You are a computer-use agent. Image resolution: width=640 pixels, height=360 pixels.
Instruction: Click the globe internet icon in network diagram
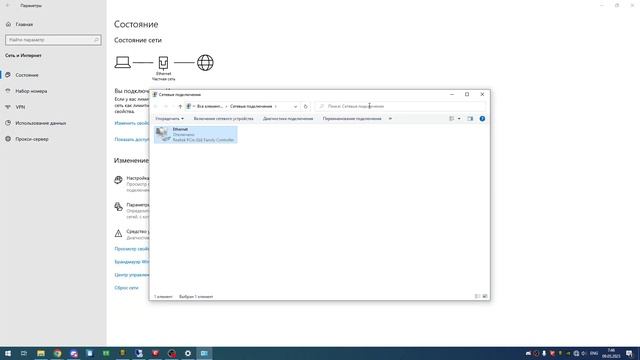click(205, 63)
